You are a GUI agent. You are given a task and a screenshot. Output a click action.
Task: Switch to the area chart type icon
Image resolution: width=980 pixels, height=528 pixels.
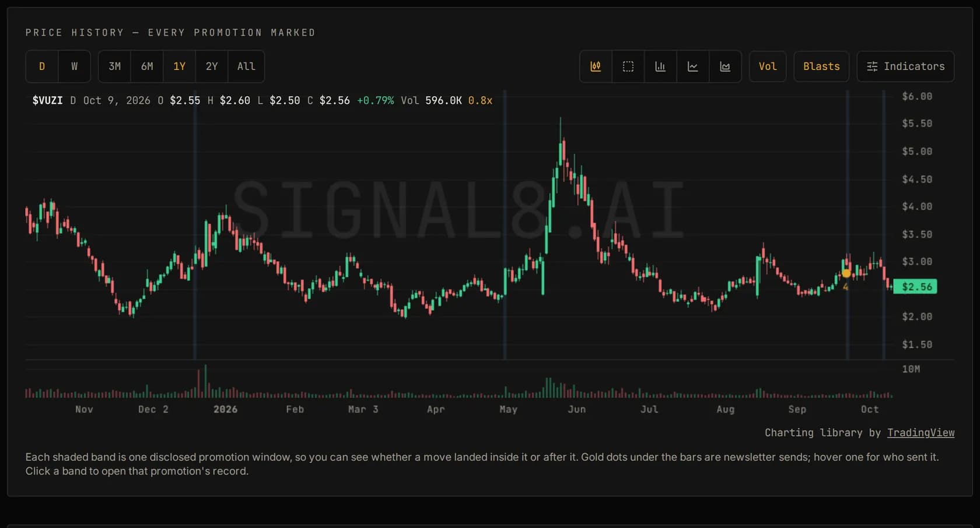[725, 66]
